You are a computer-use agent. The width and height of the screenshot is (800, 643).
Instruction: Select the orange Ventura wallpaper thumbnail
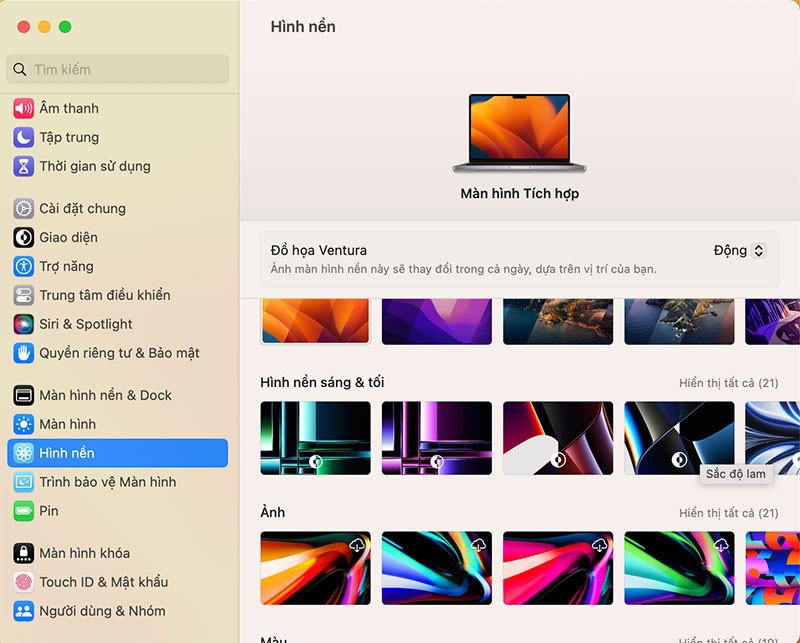(315, 322)
